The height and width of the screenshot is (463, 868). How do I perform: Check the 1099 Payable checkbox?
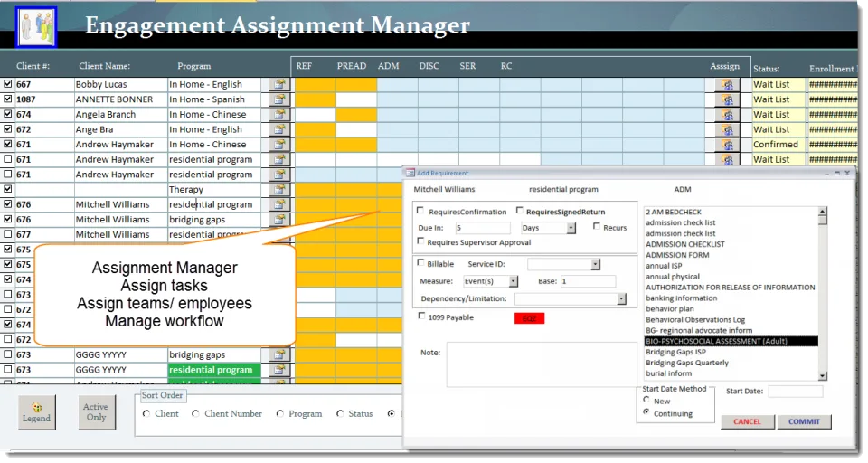point(422,316)
